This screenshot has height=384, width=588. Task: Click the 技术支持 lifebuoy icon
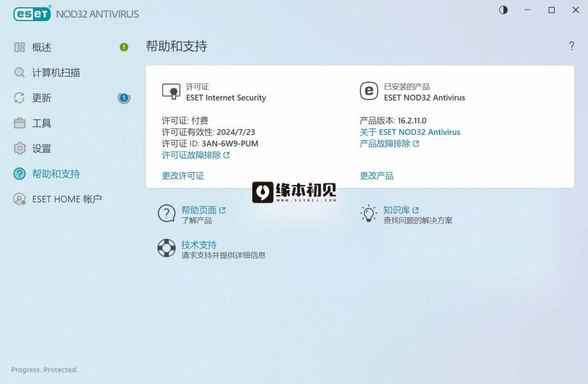167,248
